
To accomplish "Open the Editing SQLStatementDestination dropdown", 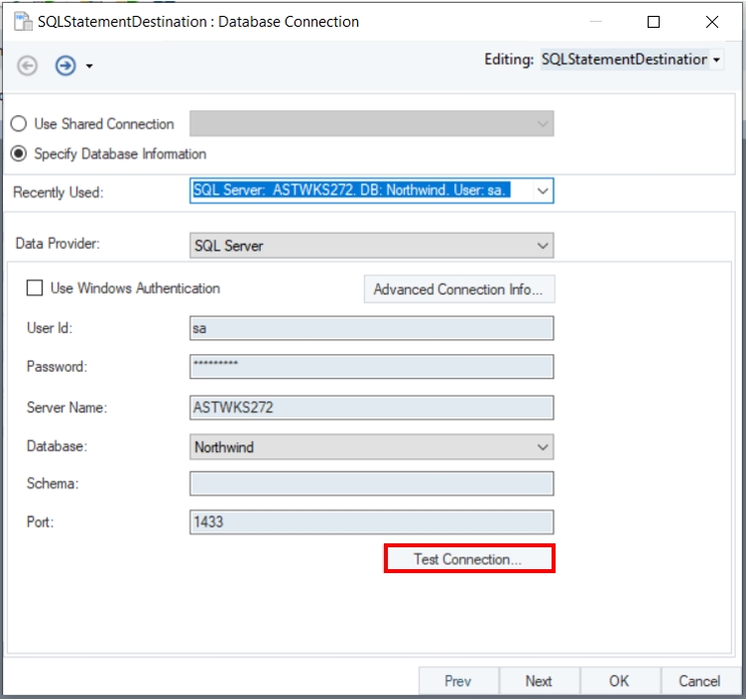I will pos(716,59).
